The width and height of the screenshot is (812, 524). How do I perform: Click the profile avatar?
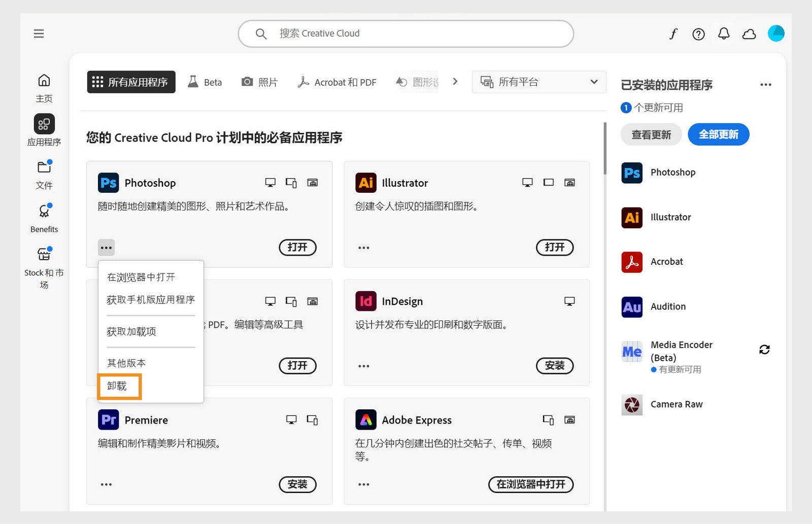coord(776,33)
